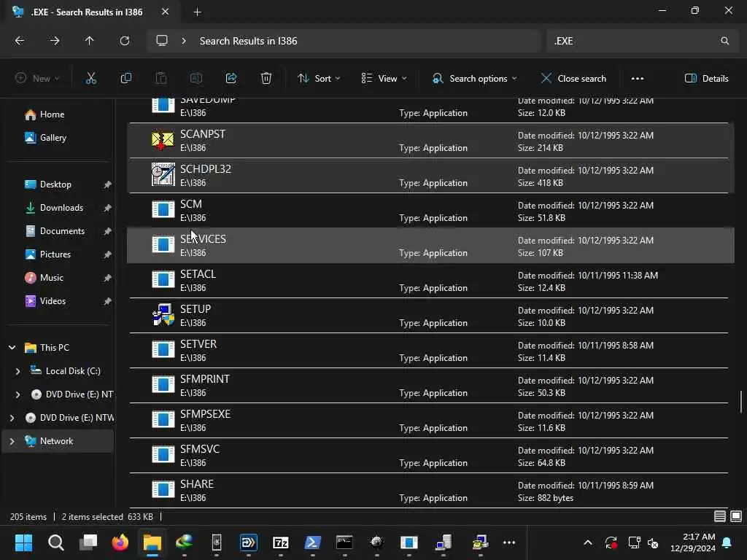This screenshot has height=560, width=747.
Task: Click the SCHDPL32 scheduler icon
Action: coord(163,174)
